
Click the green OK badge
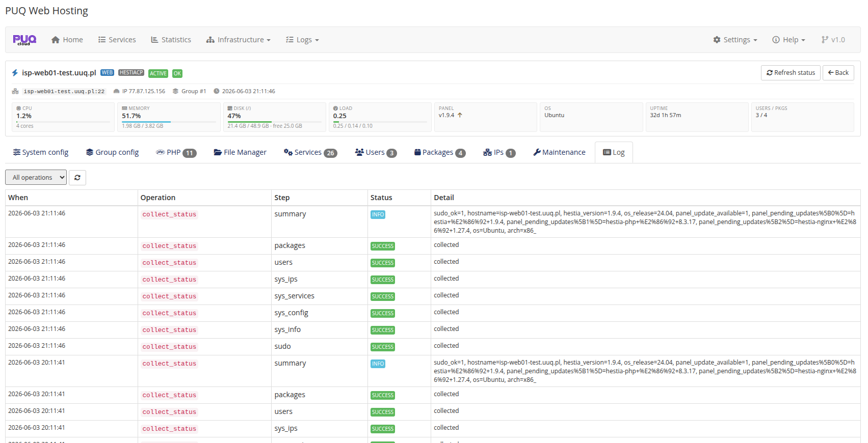click(x=177, y=73)
